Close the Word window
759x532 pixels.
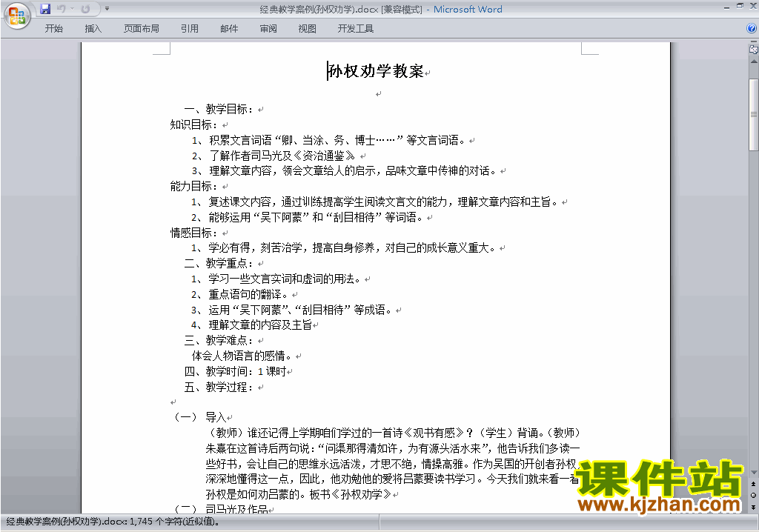(753, 6)
